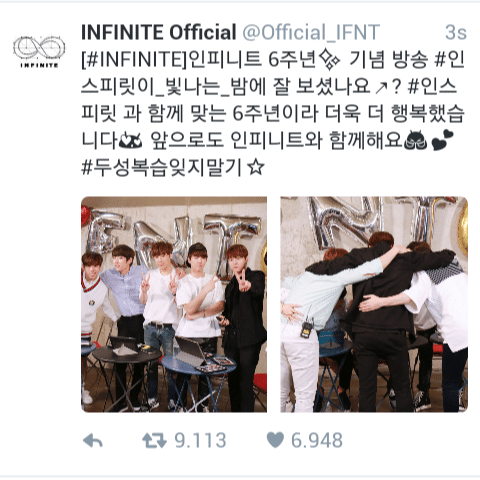Open the INFINITE Official display name
The width and height of the screenshot is (480, 480).
tap(159, 32)
